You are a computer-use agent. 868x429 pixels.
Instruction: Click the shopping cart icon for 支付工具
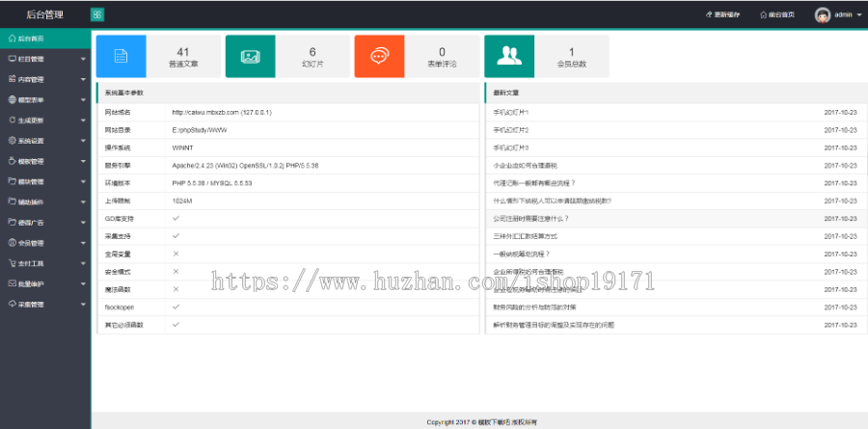click(13, 263)
